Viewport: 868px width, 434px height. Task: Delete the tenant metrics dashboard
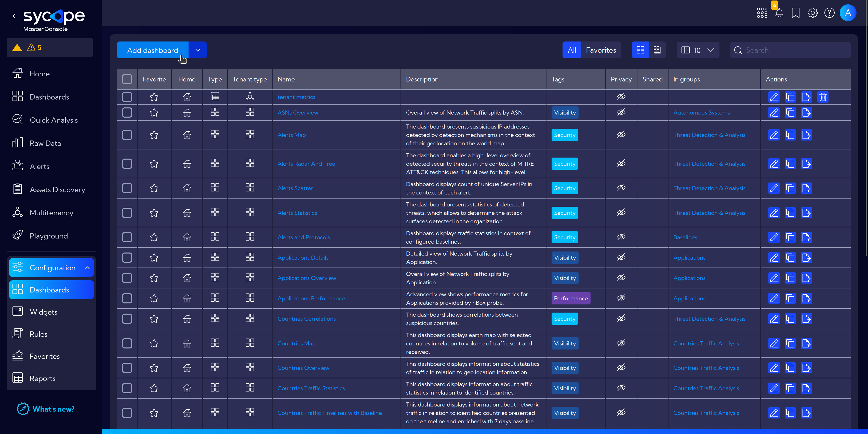tap(822, 97)
